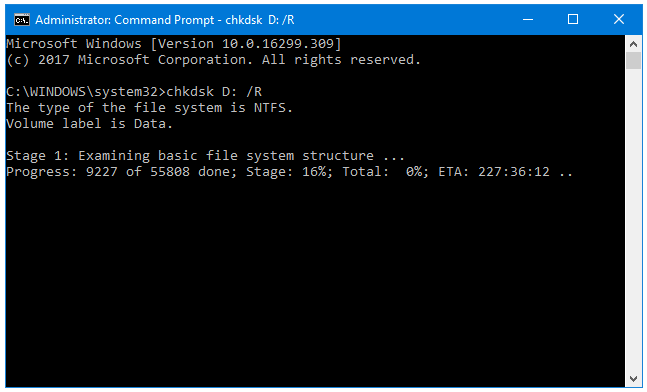Click the typed 'chkdsk D: /R' command
Image resolution: width=647 pixels, height=392 pixels.
tap(214, 92)
